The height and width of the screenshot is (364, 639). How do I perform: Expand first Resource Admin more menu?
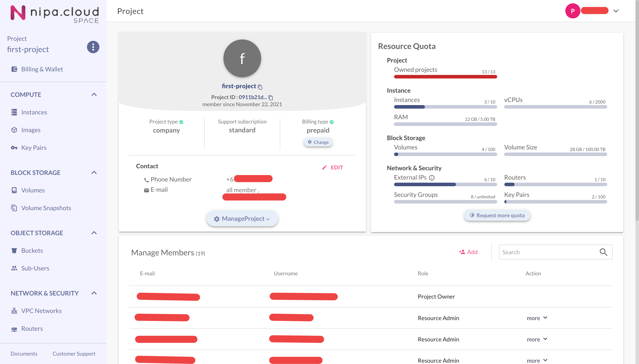pyautogui.click(x=537, y=318)
